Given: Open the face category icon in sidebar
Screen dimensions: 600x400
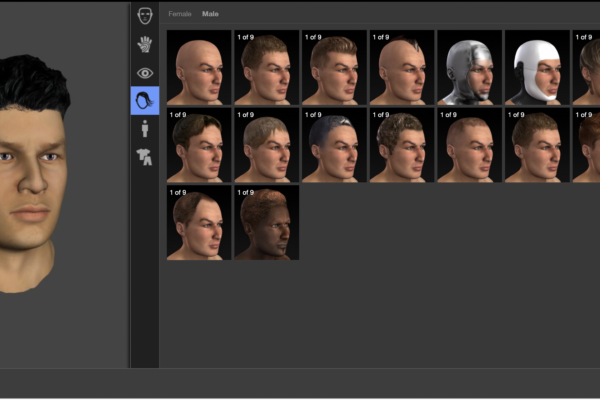Looking at the screenshot, I should click(145, 16).
